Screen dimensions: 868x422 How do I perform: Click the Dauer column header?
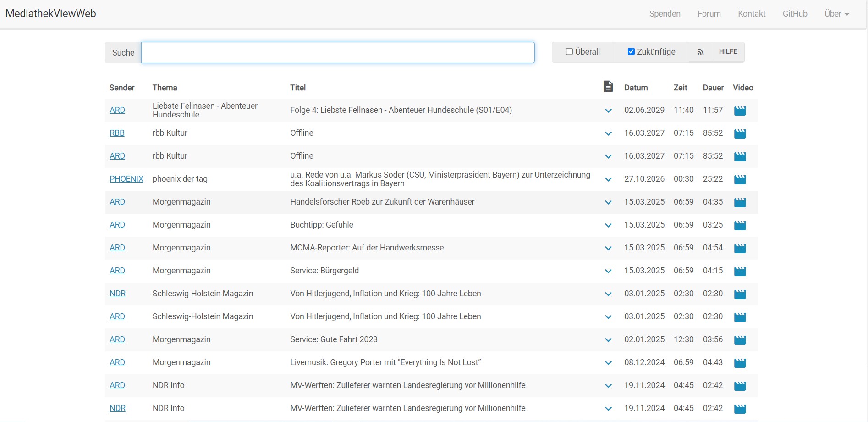713,88
